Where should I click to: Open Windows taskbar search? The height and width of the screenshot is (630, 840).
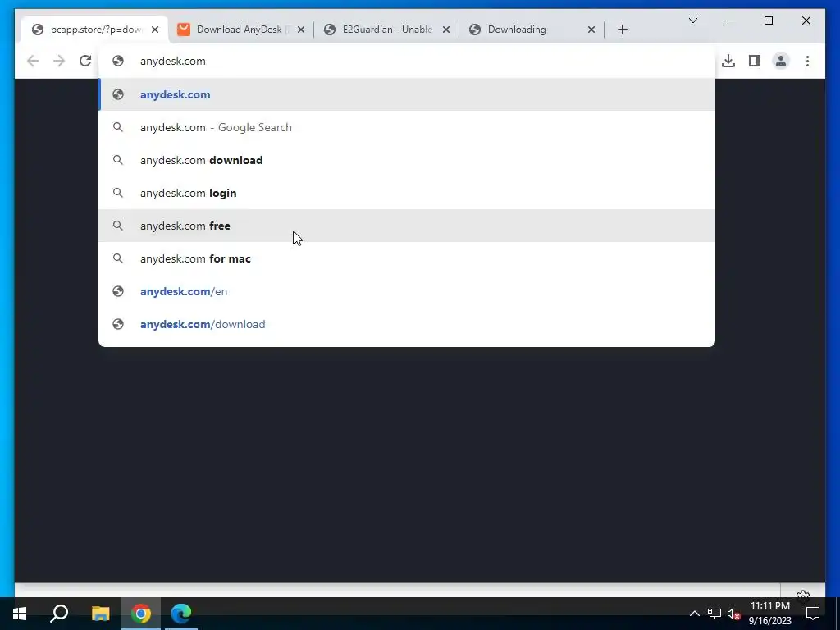pos(59,614)
